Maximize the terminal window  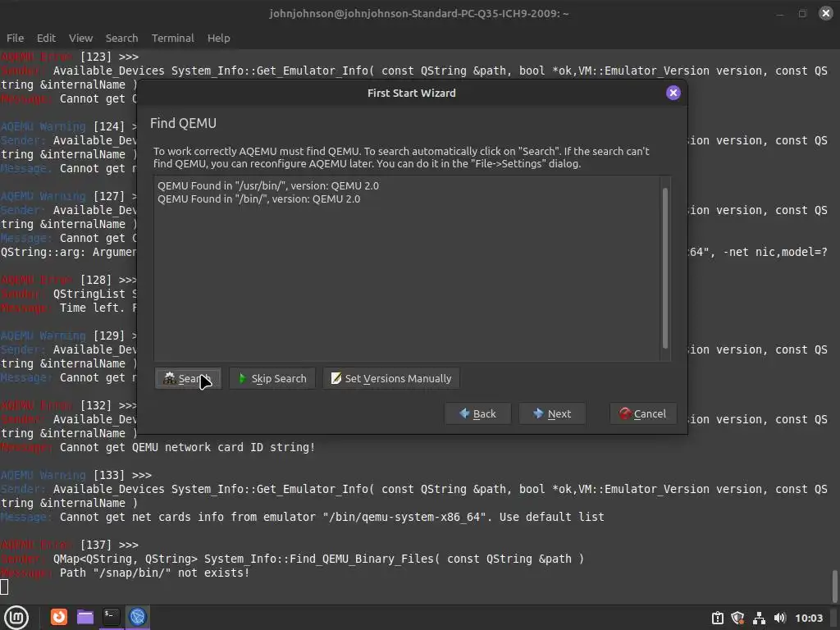click(x=802, y=13)
